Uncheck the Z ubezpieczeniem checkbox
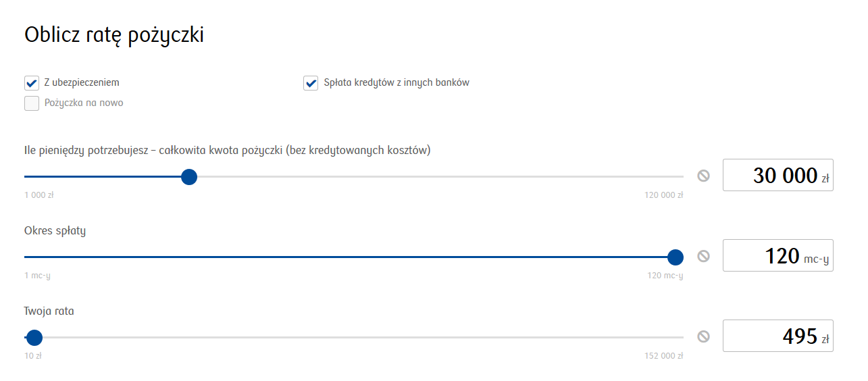 point(32,83)
